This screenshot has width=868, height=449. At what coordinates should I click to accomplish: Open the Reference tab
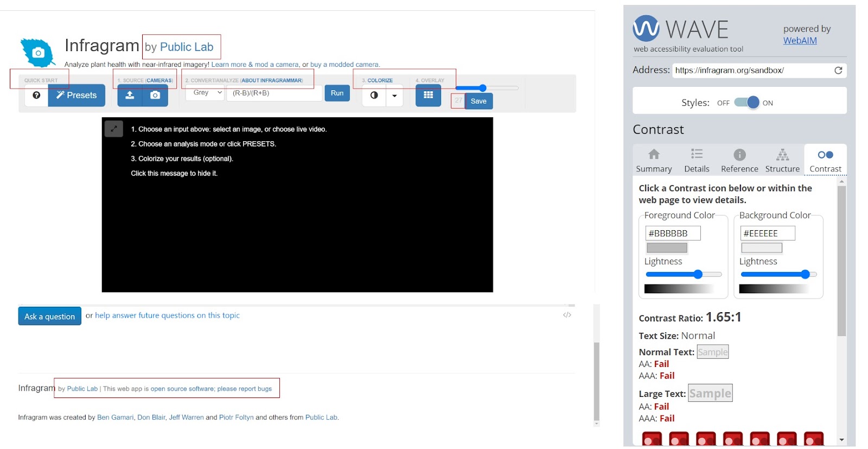click(x=739, y=161)
